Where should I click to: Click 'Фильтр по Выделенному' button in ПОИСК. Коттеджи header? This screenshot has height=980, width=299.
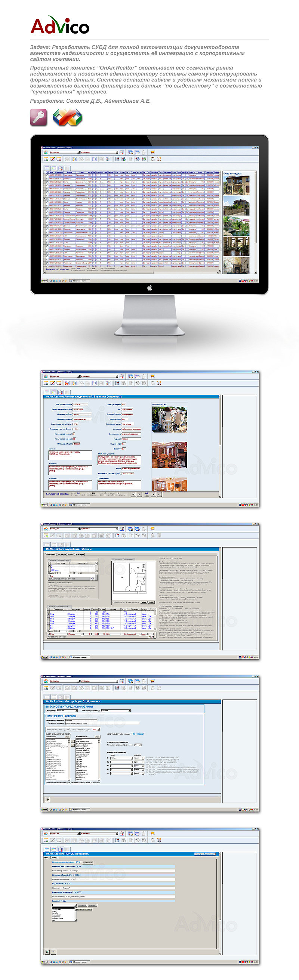(205, 854)
